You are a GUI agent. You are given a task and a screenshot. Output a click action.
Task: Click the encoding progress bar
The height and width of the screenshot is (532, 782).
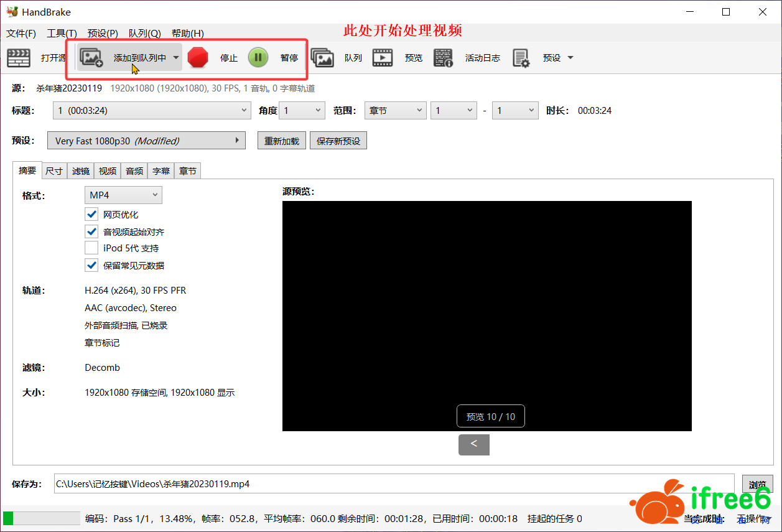[x=42, y=518]
